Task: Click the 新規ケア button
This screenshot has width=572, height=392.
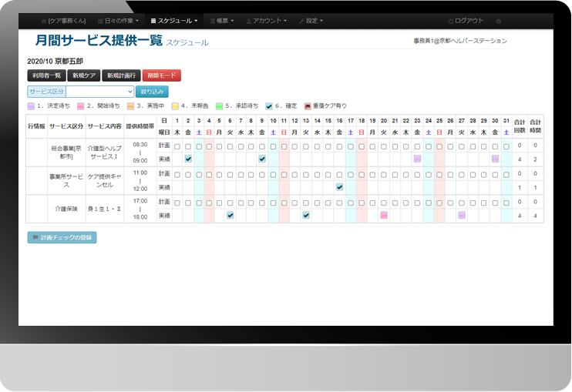Action: (x=84, y=75)
